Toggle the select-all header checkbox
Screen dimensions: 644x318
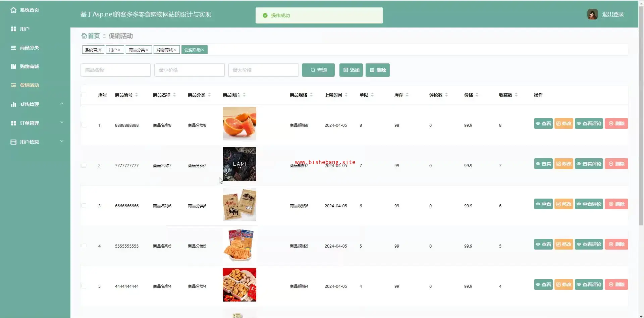[84, 95]
